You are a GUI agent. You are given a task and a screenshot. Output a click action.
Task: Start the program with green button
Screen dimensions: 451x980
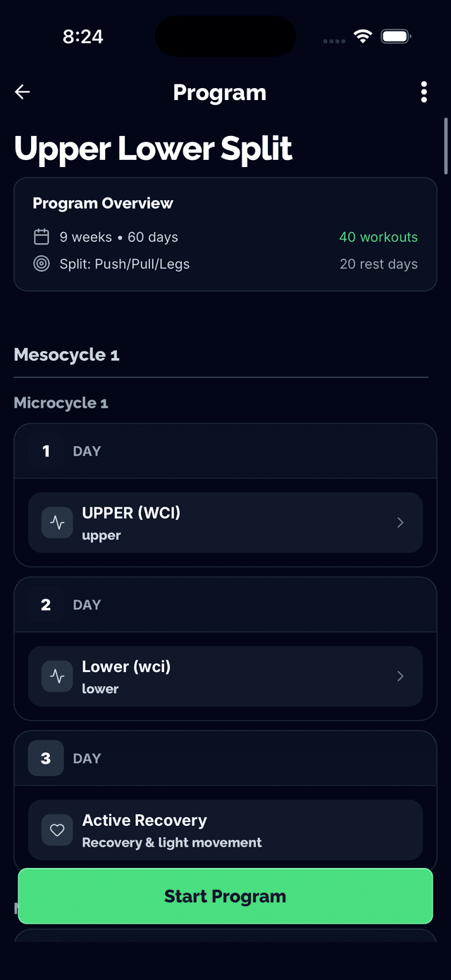click(x=225, y=896)
